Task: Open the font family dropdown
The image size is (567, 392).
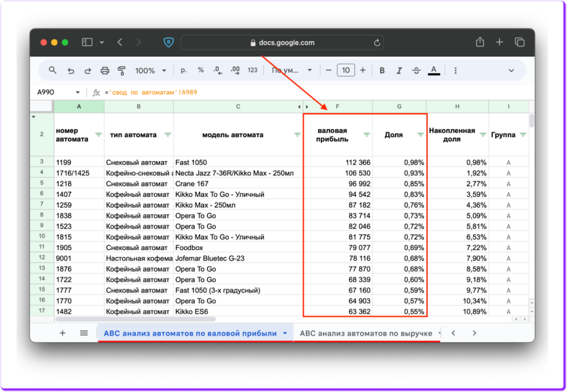Action: 292,70
